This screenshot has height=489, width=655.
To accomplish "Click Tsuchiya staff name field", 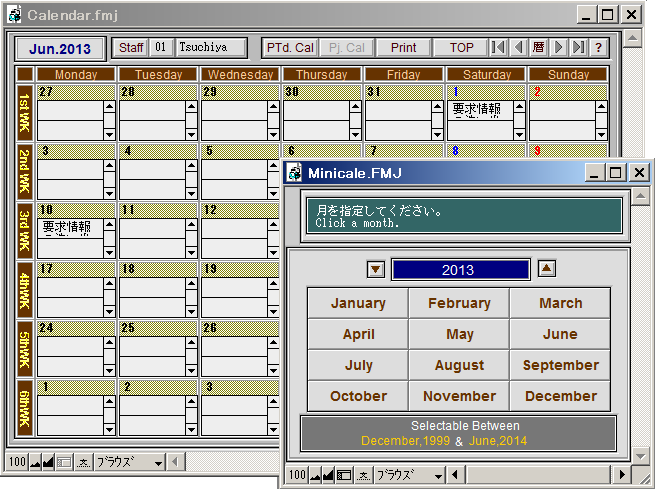I will [211, 47].
